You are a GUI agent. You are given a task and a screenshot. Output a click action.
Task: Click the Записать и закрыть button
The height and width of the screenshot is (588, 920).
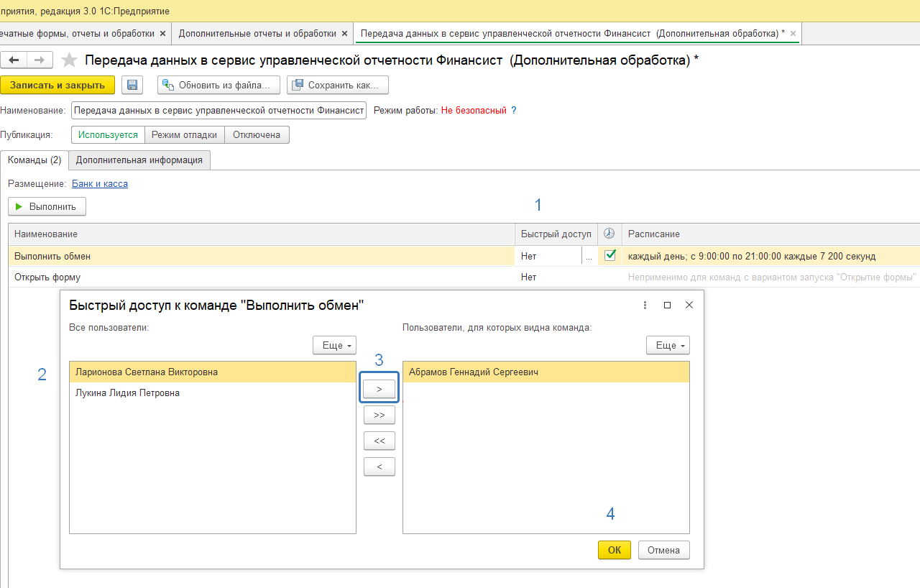coord(57,85)
